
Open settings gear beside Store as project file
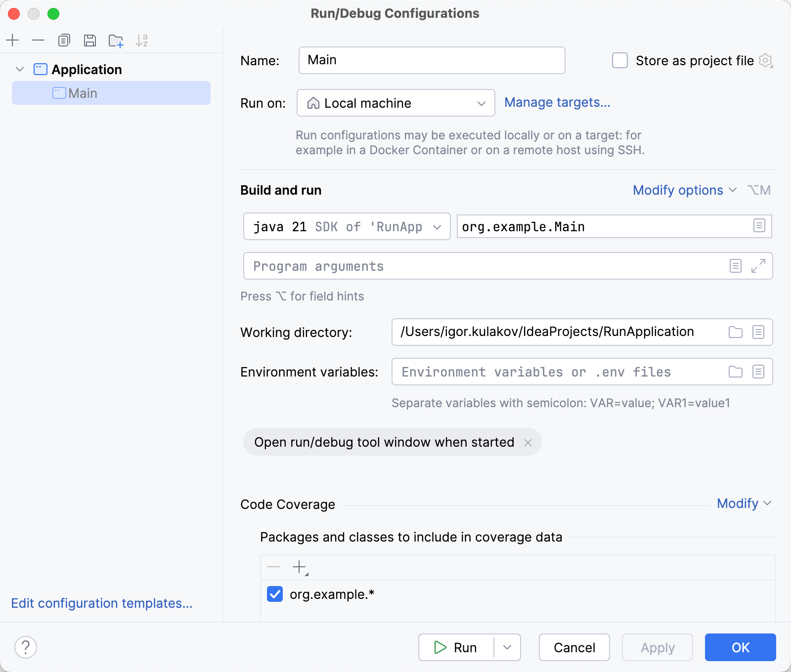coord(766,61)
